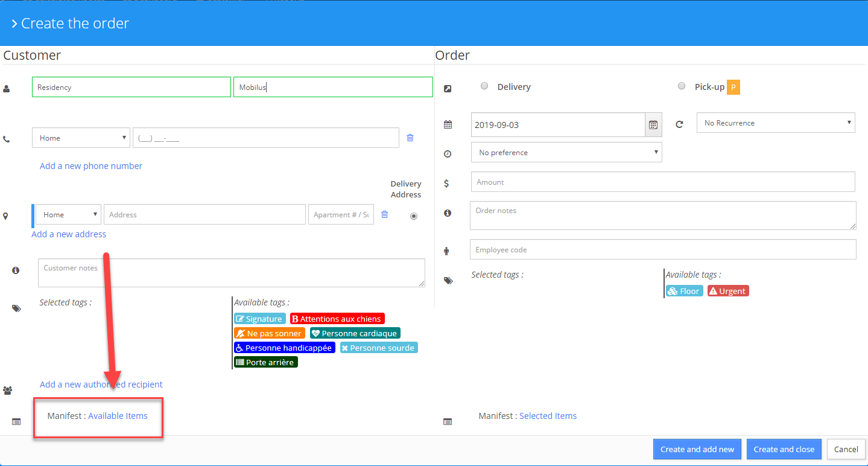
Task: Open Manifest Selected Items link
Action: (548, 416)
